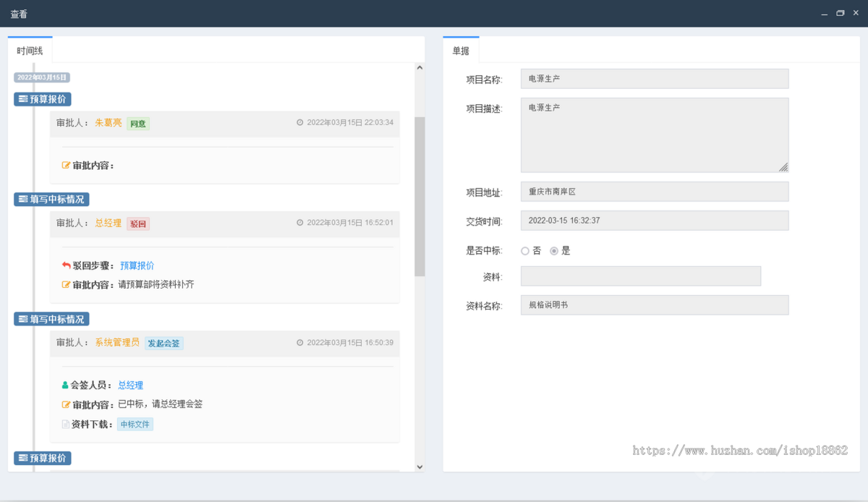This screenshot has width=868, height=502.
Task: Click the reply arrow icon beside 驳回步骤
Action: [x=66, y=265]
